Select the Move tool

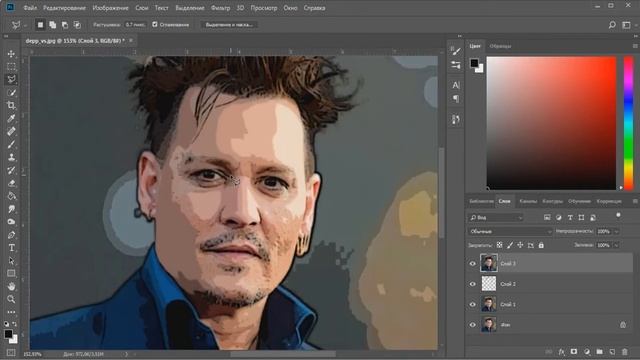click(11, 54)
